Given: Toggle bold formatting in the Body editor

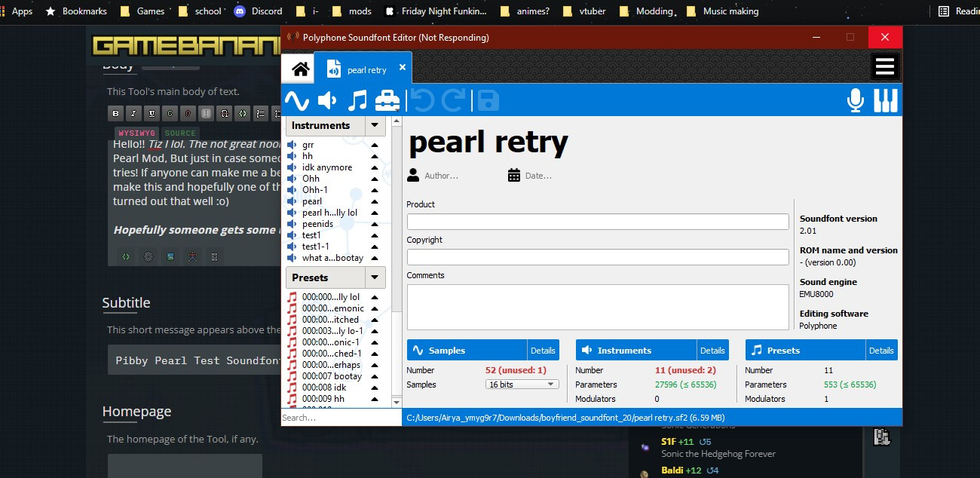Looking at the screenshot, I should tap(115, 113).
